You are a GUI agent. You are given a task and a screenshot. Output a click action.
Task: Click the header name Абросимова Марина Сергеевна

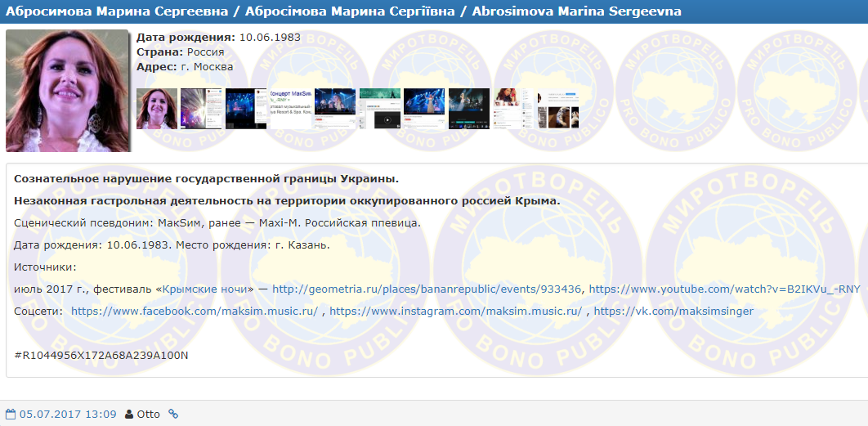click(116, 11)
